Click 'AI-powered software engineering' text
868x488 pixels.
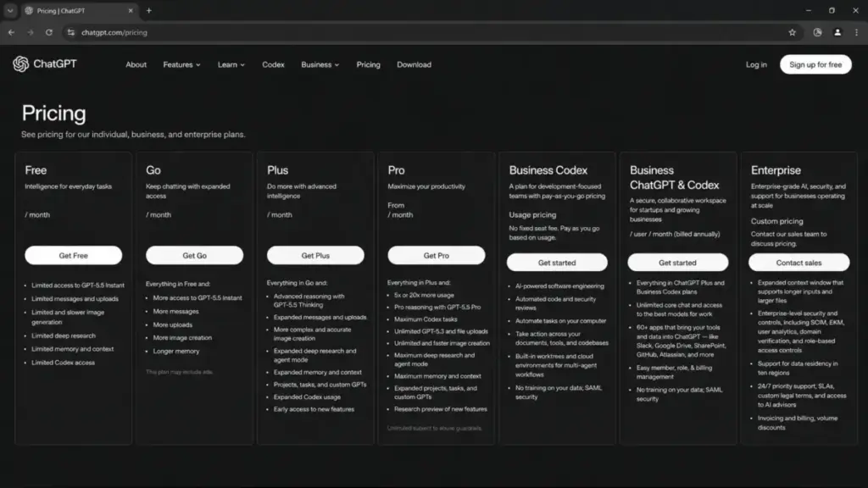click(x=559, y=286)
